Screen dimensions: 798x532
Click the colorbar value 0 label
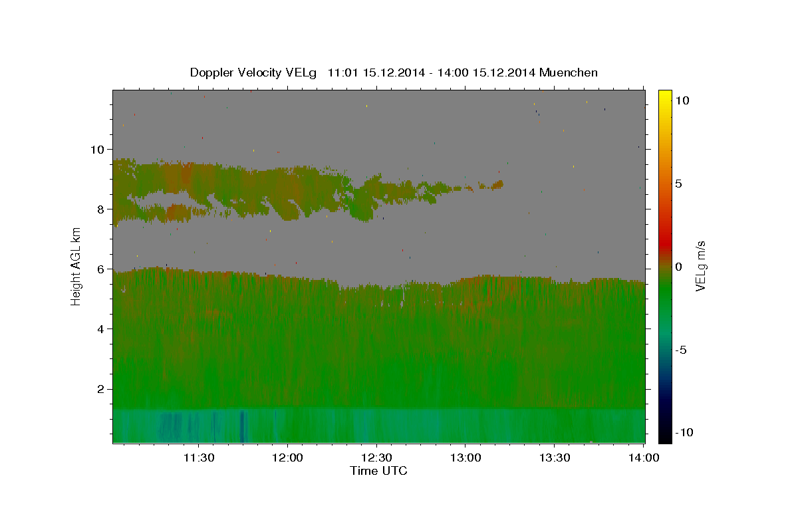click(x=678, y=267)
